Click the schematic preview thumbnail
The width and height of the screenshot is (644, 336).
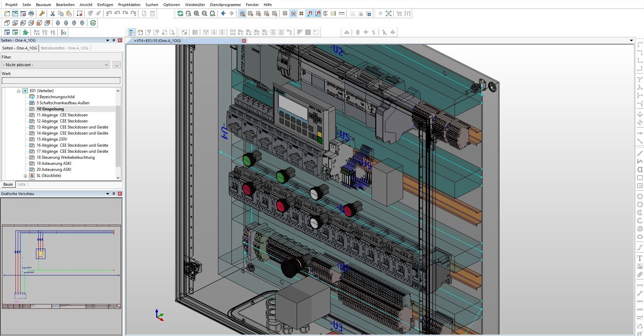pos(61,266)
